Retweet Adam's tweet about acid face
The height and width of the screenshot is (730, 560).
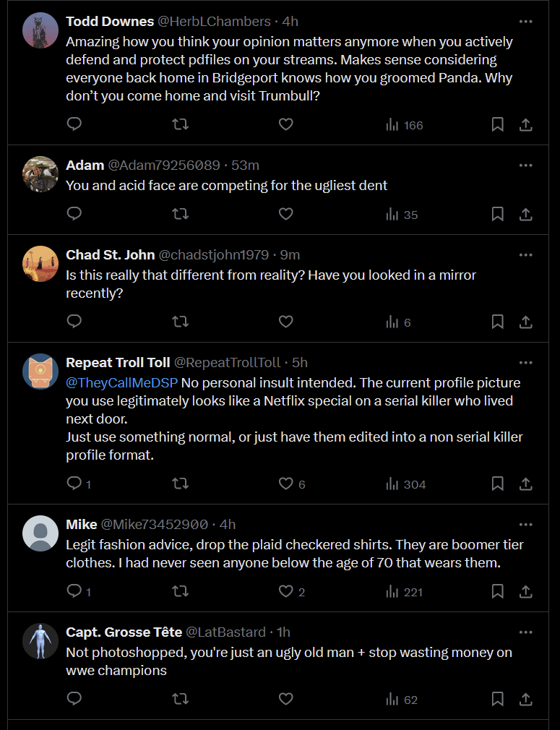180,214
